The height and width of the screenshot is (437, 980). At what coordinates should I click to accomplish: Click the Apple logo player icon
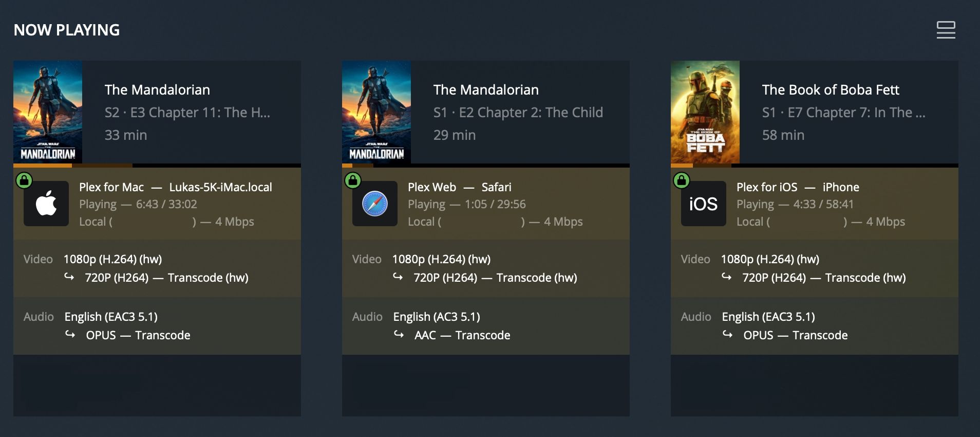(x=46, y=204)
